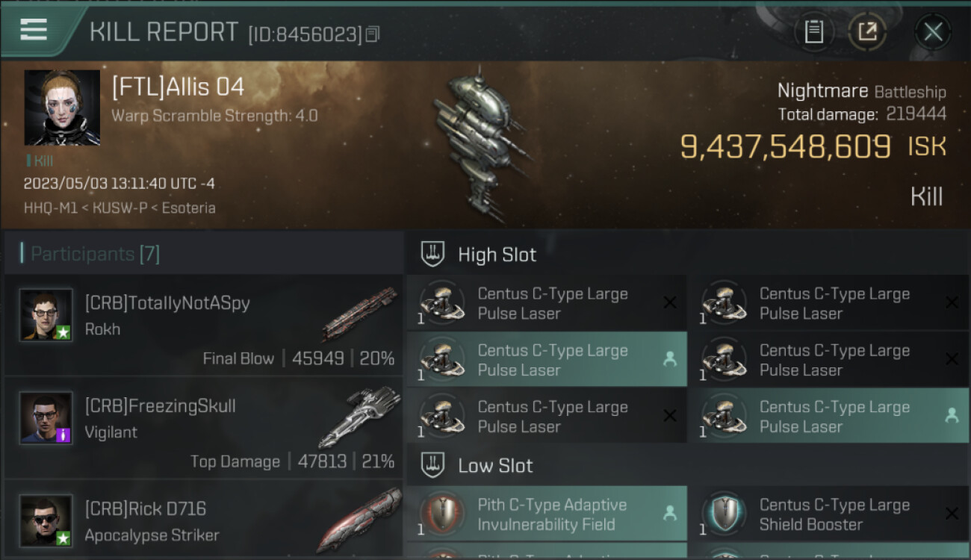The height and width of the screenshot is (560, 971).
Task: Click the High Slot header
Action: click(x=497, y=255)
